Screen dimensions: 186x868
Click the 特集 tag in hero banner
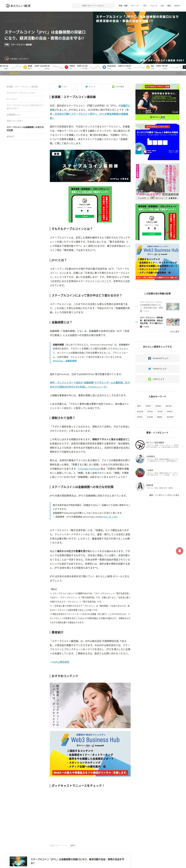[x=7, y=44]
